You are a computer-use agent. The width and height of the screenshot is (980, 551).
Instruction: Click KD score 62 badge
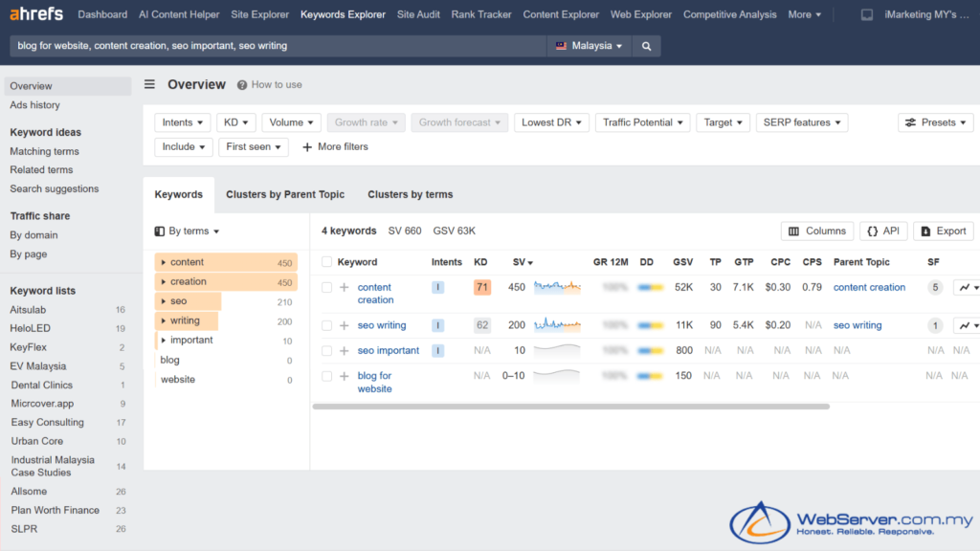[482, 325]
